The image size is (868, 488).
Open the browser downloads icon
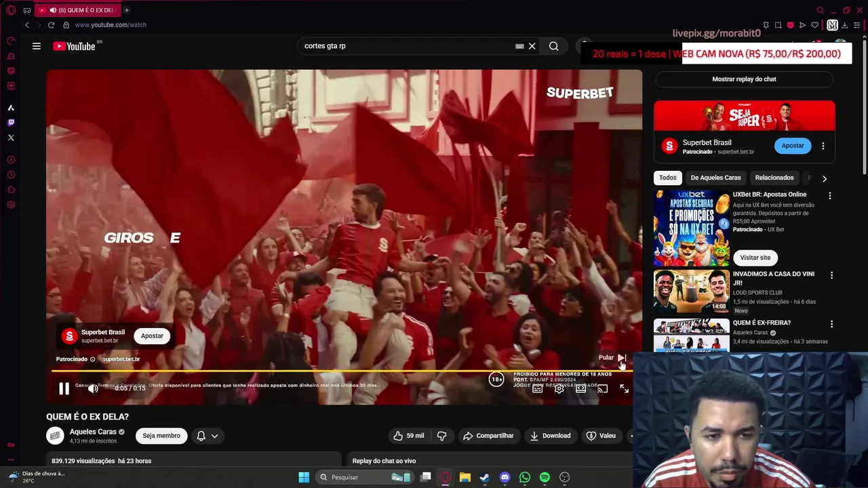pos(845,25)
